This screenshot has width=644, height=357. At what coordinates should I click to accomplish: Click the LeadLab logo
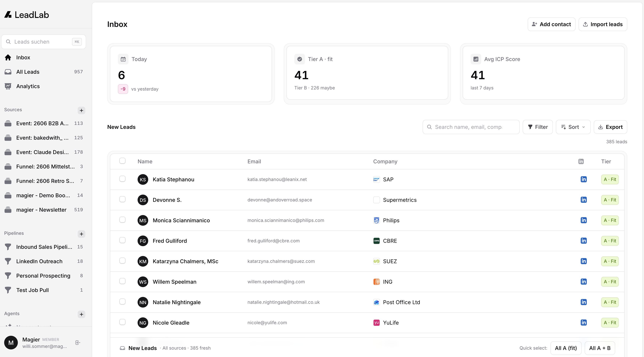tap(27, 15)
